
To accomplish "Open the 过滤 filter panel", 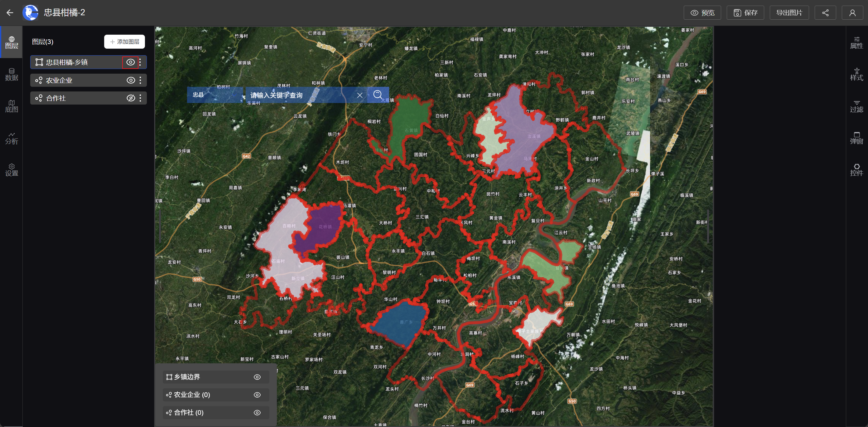I will [856, 106].
